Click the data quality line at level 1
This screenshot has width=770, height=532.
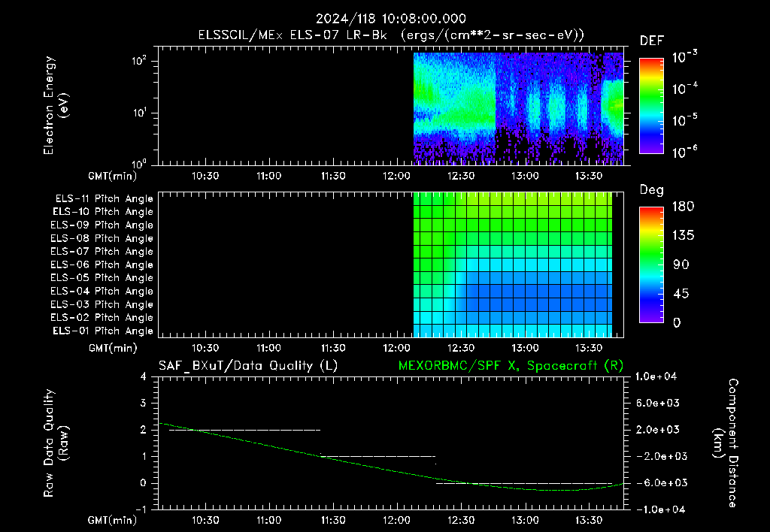pyautogui.click(x=377, y=456)
